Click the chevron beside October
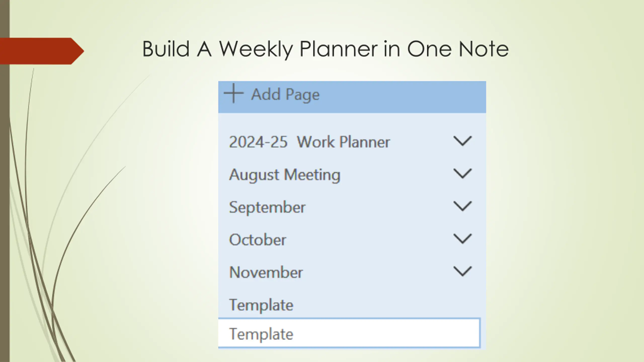Image resolution: width=644 pixels, height=362 pixels. point(462,239)
